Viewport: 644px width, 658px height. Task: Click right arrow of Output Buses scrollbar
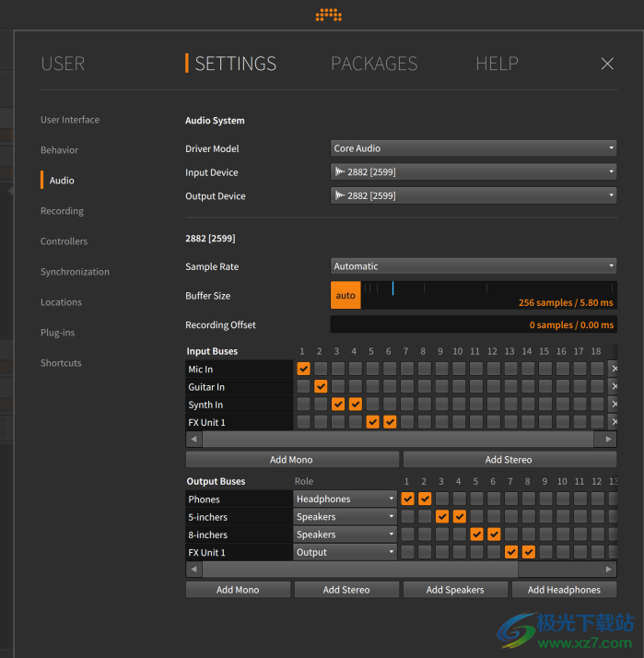[x=608, y=569]
